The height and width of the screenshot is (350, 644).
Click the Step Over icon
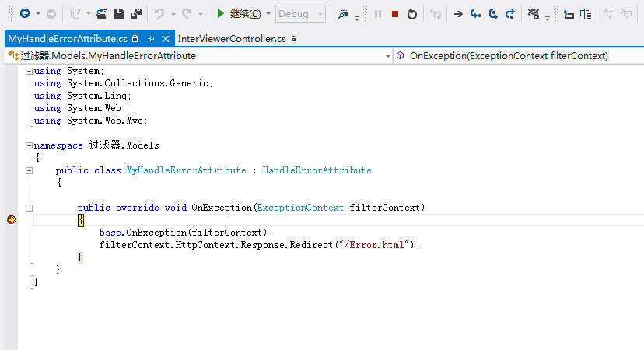click(493, 14)
